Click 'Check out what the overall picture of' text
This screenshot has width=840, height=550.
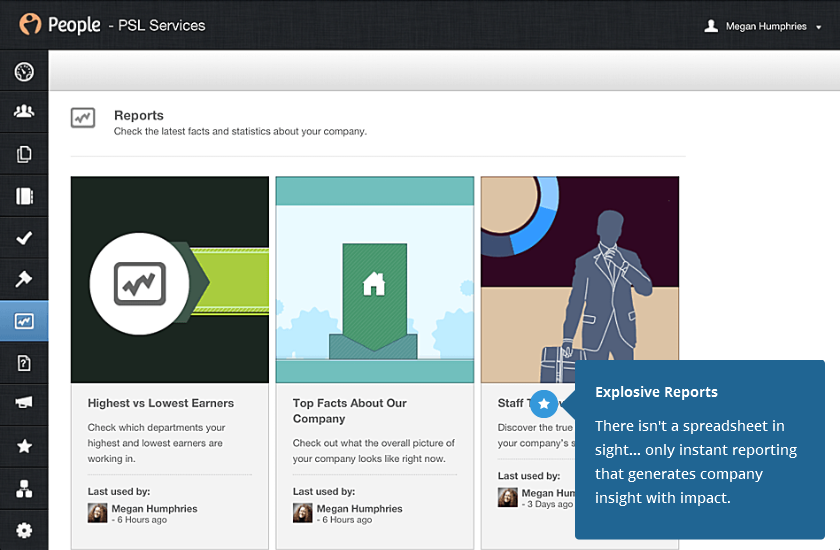pos(373,443)
